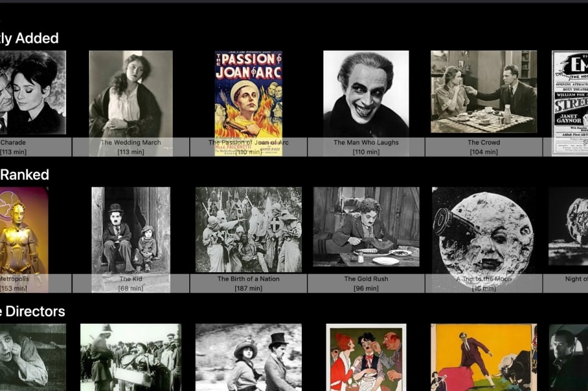Open thumbnail of woman and top-hat man
Viewport: 588px width, 391px height.
248,357
